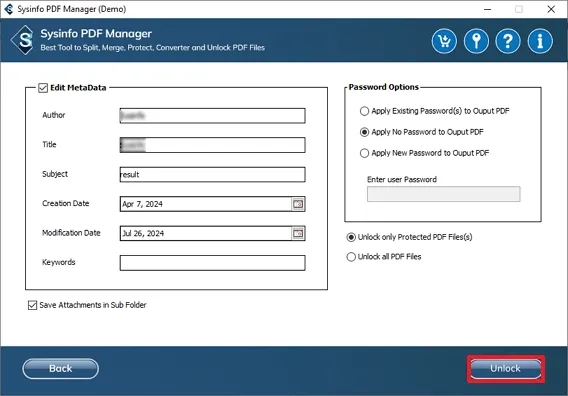The width and height of the screenshot is (568, 396).
Task: Select Apply New Password to Output PDF
Action: pyautogui.click(x=364, y=153)
